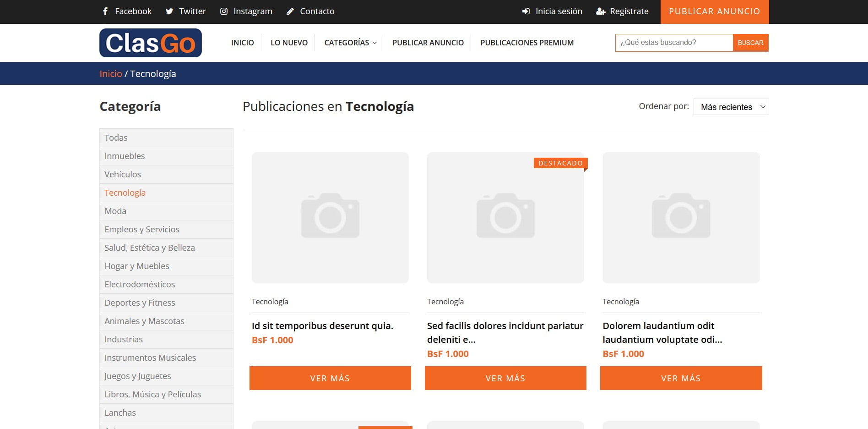Image resolution: width=868 pixels, height=429 pixels.
Task: Click the DESTACADO badge on second listing
Action: click(560, 163)
